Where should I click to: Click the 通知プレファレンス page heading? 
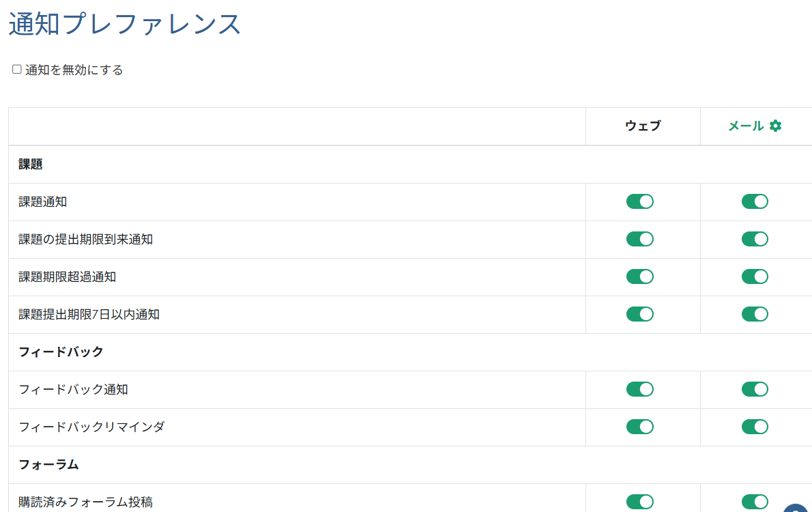coord(125,24)
